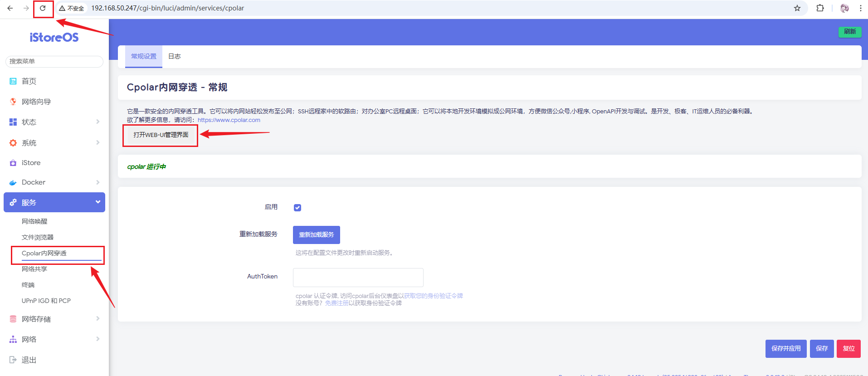Click the bookmark star icon in address bar
The height and width of the screenshot is (376, 868).
797,8
